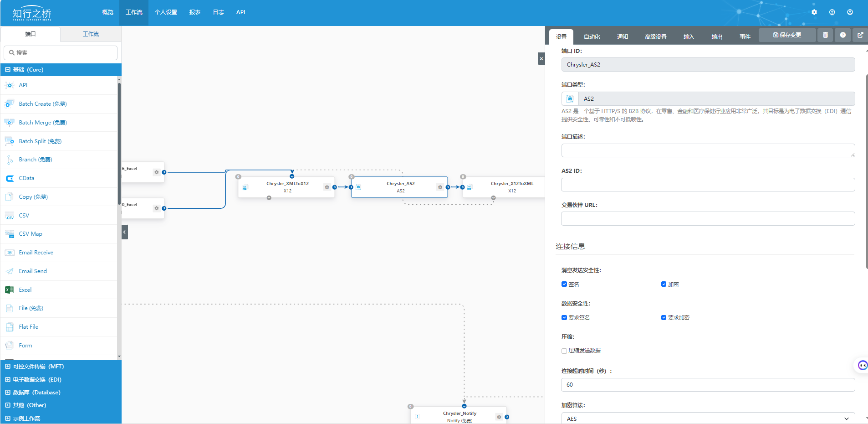Click the trash delete icon in panel header
Viewport: 868px width, 424px height.
pos(825,35)
